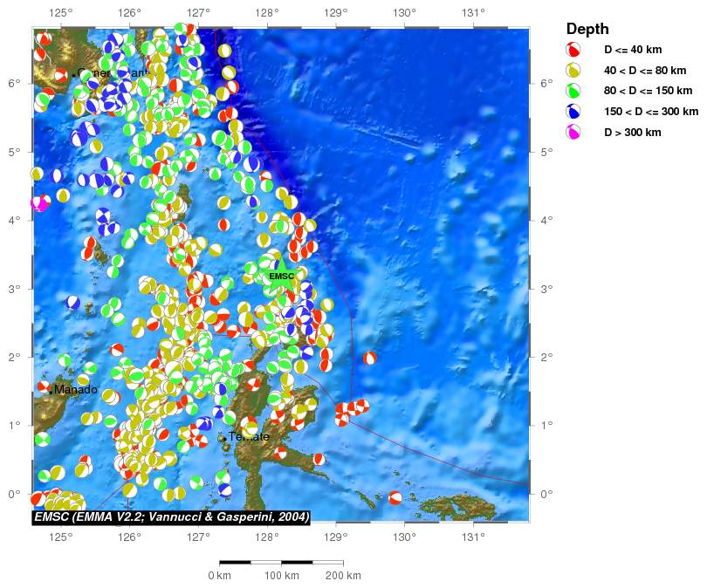Click the 100 km scale bar label

tap(281, 576)
